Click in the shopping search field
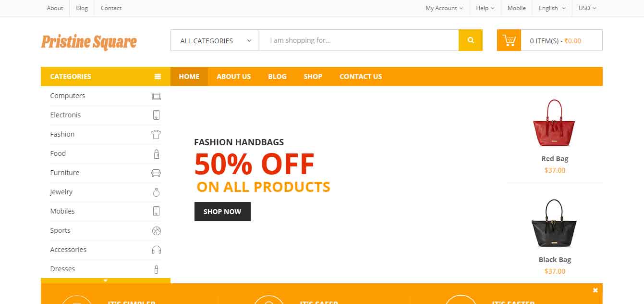644x304 pixels. [x=358, y=40]
